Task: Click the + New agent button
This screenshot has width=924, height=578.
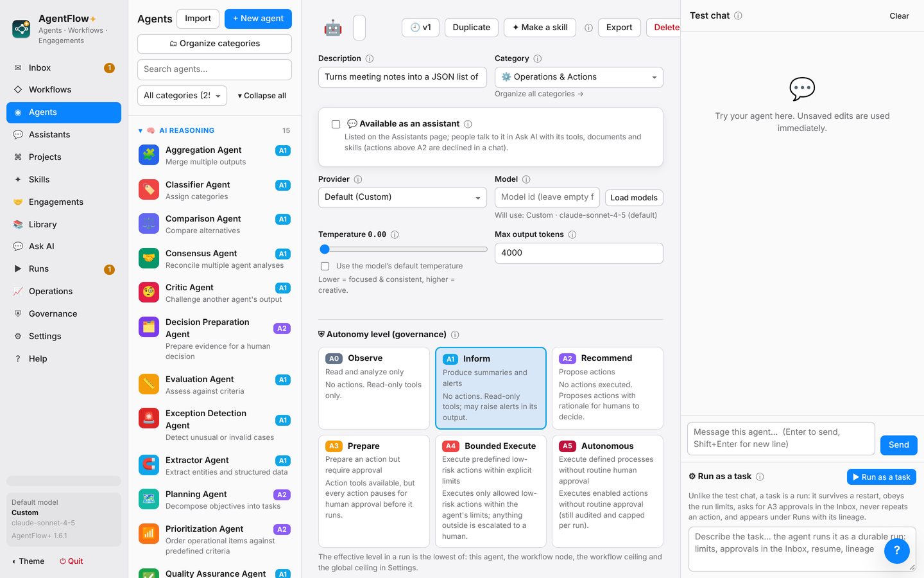Action: [258, 19]
